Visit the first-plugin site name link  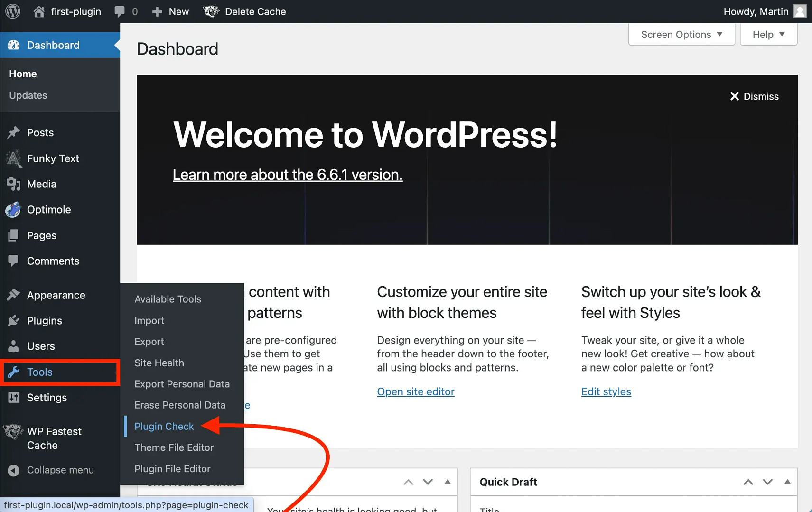click(76, 11)
